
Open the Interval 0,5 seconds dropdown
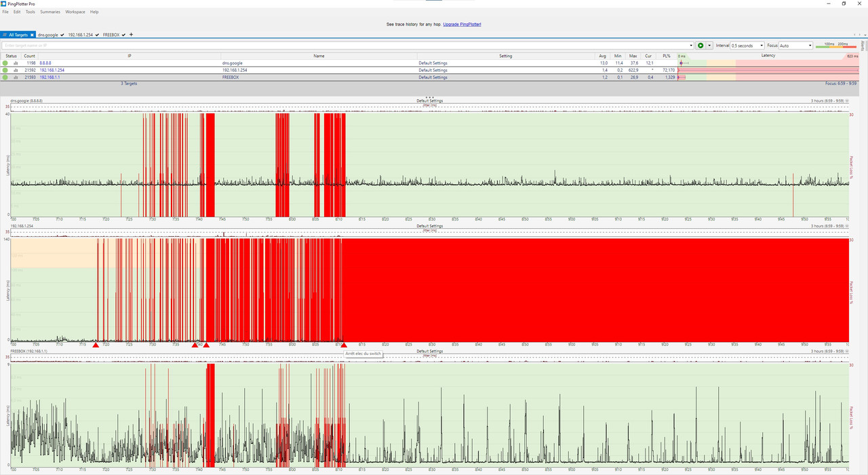(747, 45)
